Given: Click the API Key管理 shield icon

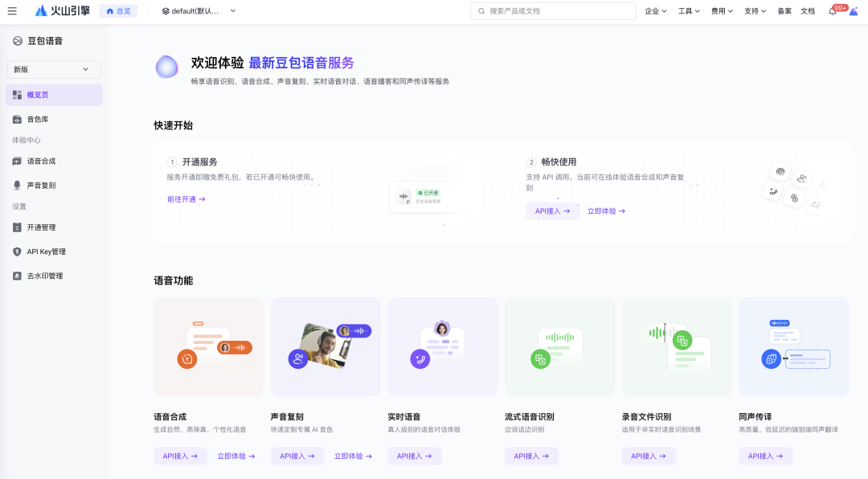Looking at the screenshot, I should [17, 252].
